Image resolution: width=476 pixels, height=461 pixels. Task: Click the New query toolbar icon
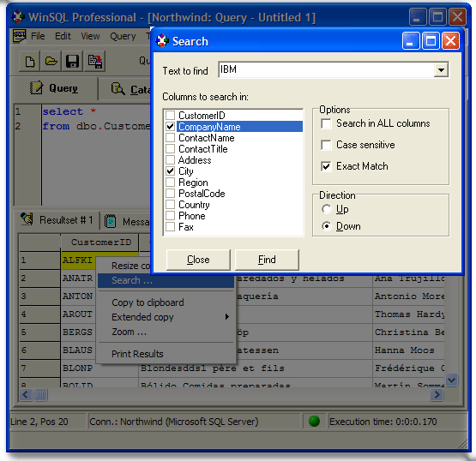coord(29,62)
